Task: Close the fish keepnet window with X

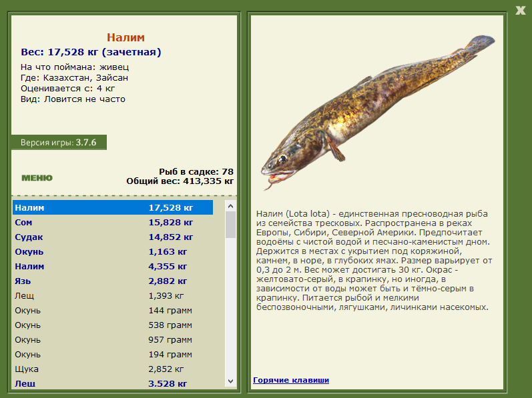Action: [x=520, y=10]
